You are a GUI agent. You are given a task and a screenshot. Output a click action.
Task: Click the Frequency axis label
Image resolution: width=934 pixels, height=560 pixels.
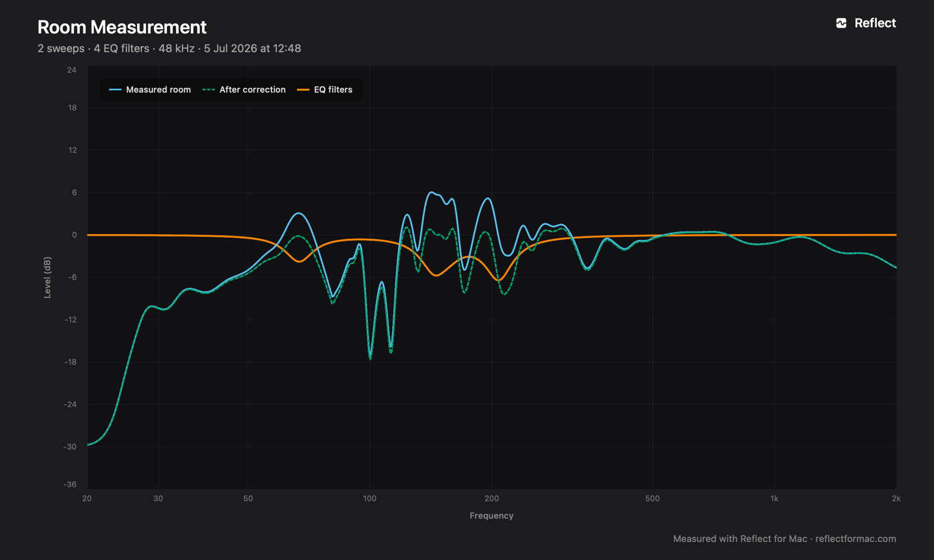coord(492,516)
